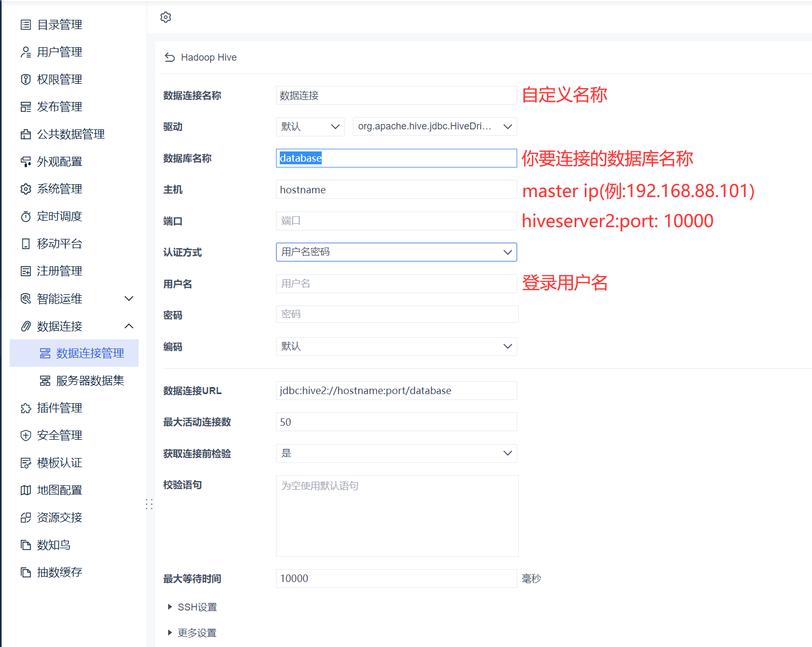The image size is (812, 647).
Task: Click the back arrow beside Hadoop Hive
Action: [x=169, y=57]
